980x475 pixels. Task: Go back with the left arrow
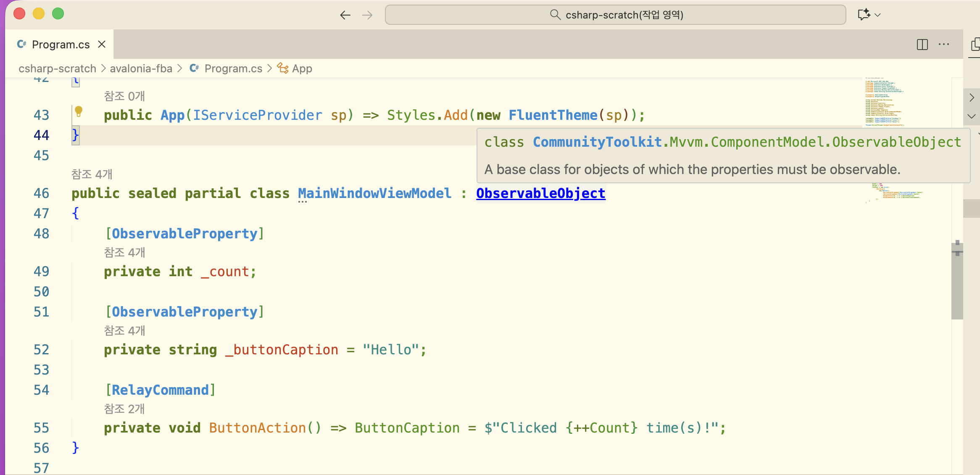click(345, 15)
